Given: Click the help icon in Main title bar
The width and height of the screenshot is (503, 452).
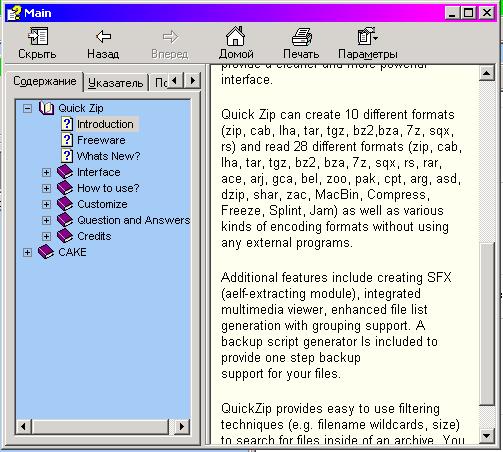Looking at the screenshot, I should [x=14, y=13].
